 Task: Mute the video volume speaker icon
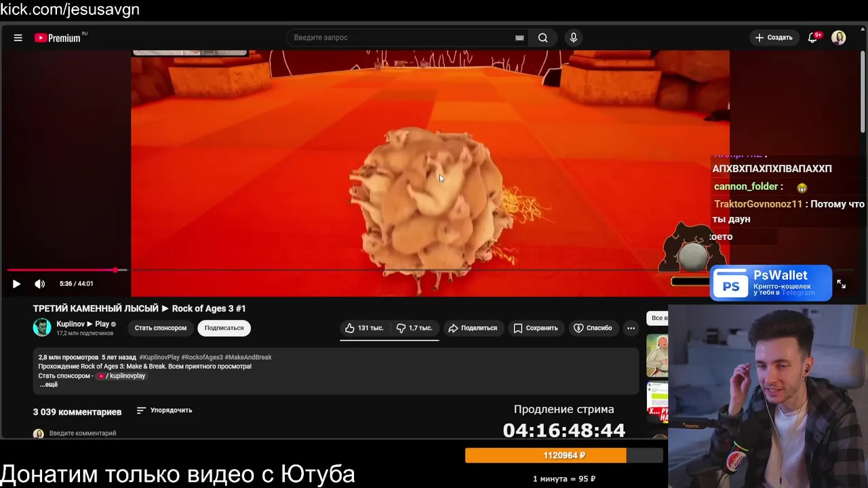click(x=40, y=284)
